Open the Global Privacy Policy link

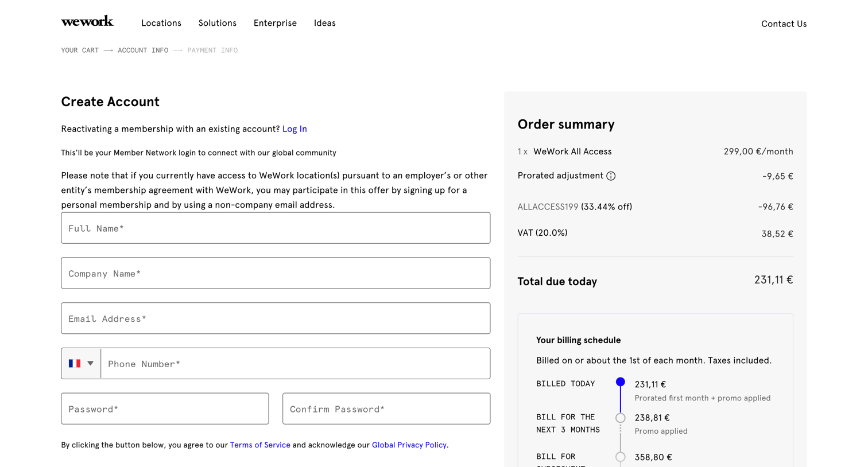click(409, 445)
